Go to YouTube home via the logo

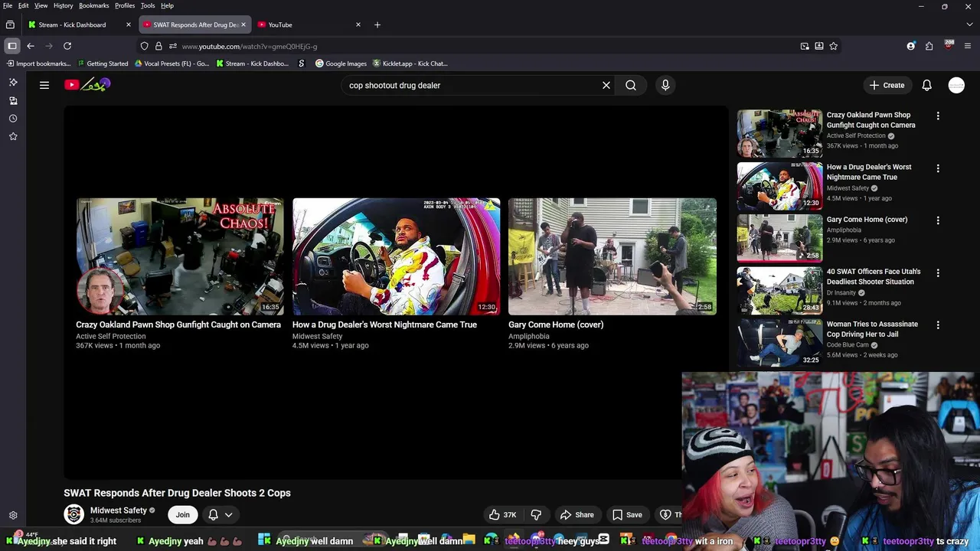(x=87, y=85)
